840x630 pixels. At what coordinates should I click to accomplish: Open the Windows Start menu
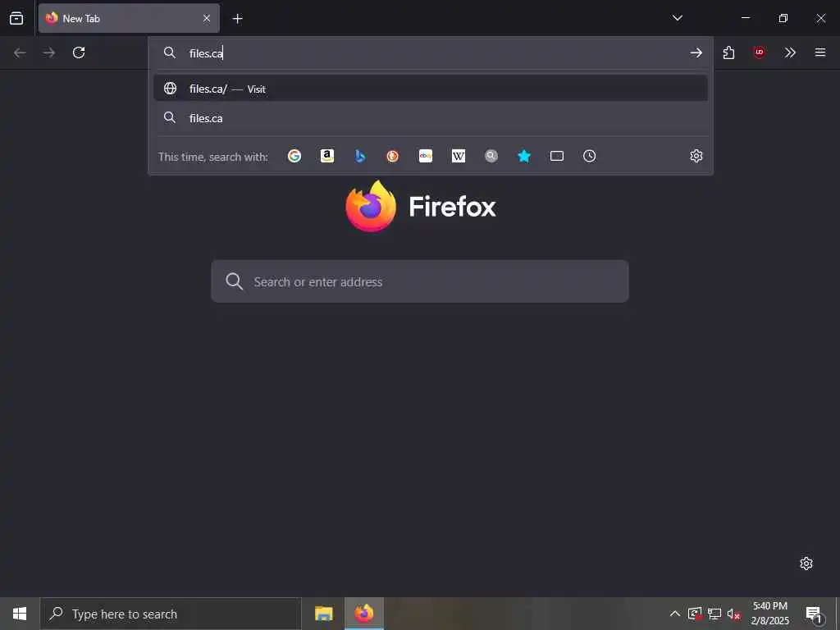point(20,614)
